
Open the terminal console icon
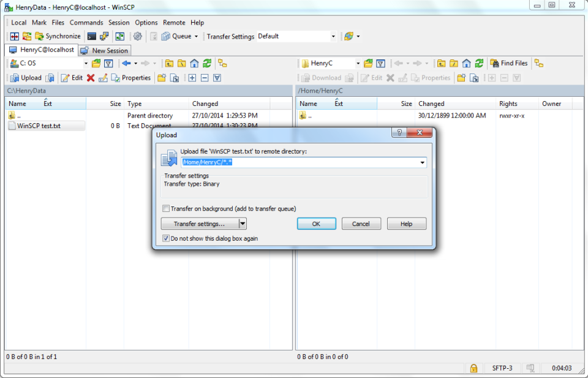pos(91,36)
